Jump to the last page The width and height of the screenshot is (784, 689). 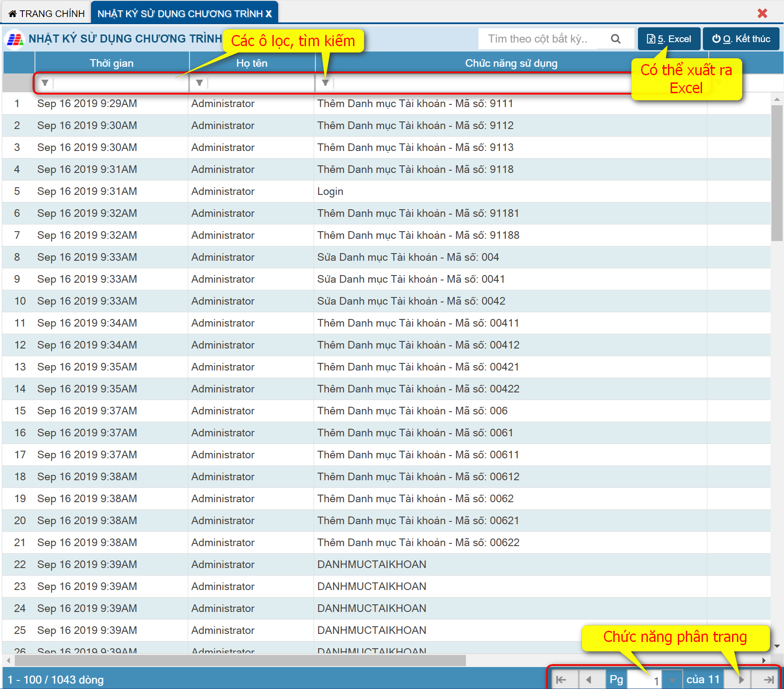coord(769,680)
